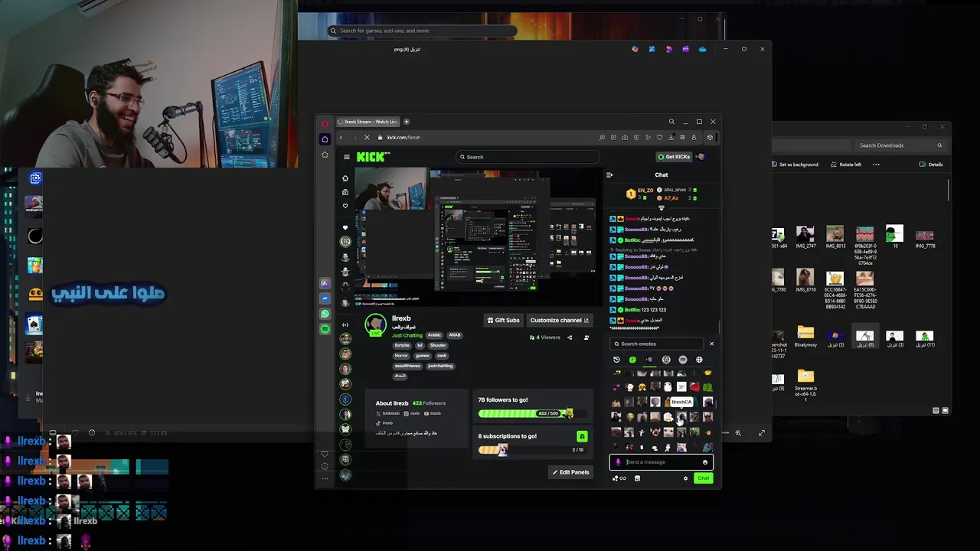The width and height of the screenshot is (980, 551).
Task: Open the Kick hamburger menu
Action: 346,157
